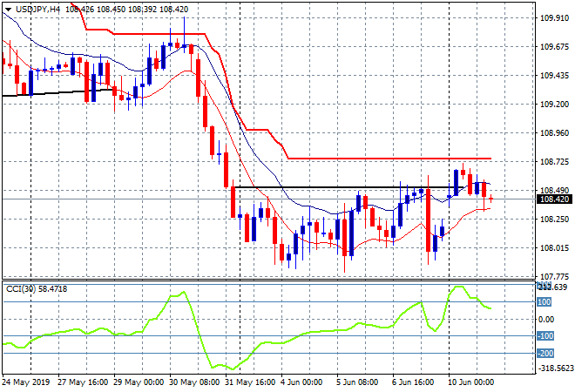Viewport: 575px width, 392px height.
Task: Click the 5 Jun 08:00 time label
Action: [x=357, y=382]
